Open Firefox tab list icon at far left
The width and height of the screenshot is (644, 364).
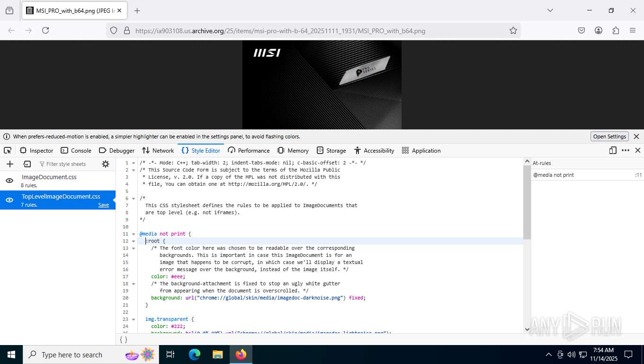(9, 10)
